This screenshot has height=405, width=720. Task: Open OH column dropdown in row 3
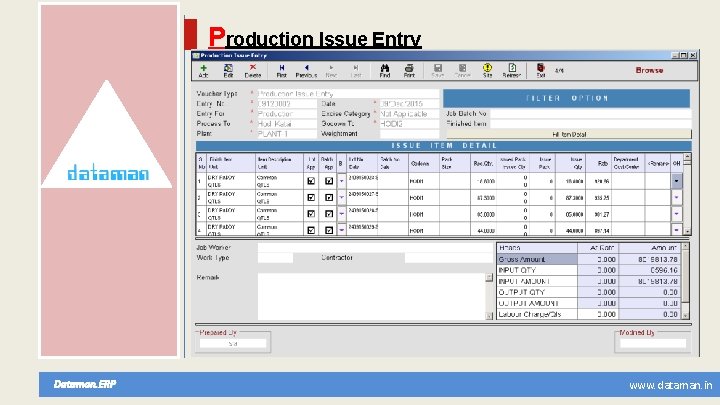676,214
